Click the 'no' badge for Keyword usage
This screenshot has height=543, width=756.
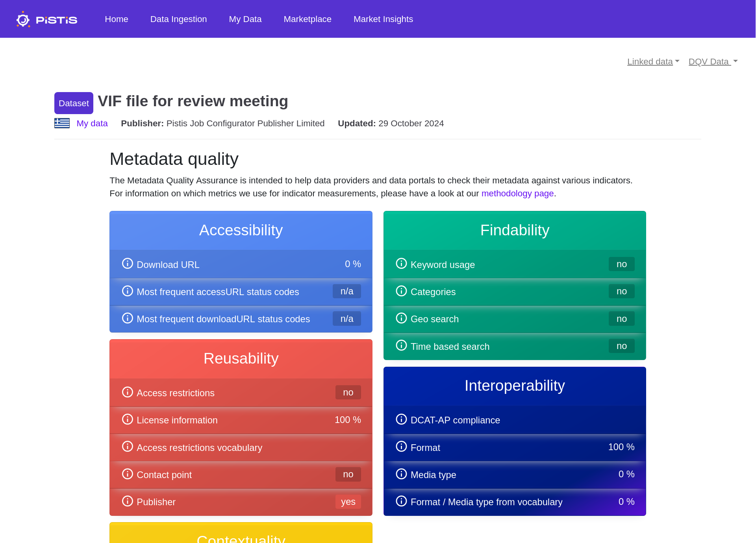point(621,264)
